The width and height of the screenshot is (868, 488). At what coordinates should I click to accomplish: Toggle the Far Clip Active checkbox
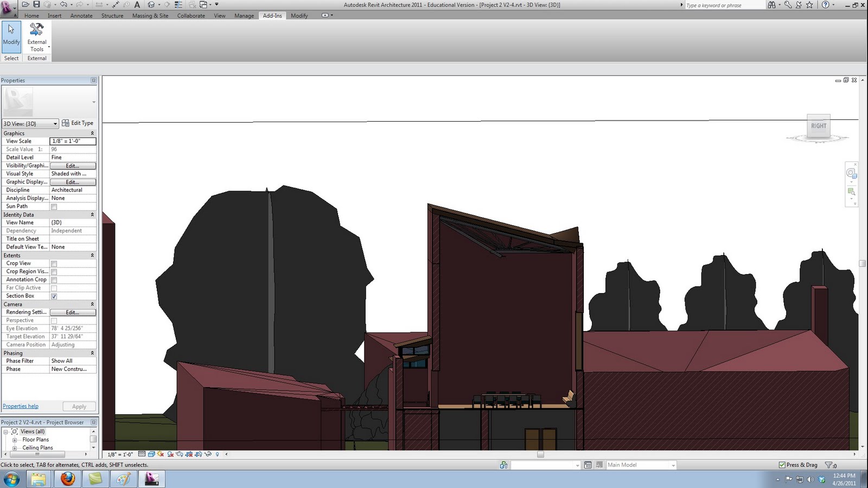(54, 288)
